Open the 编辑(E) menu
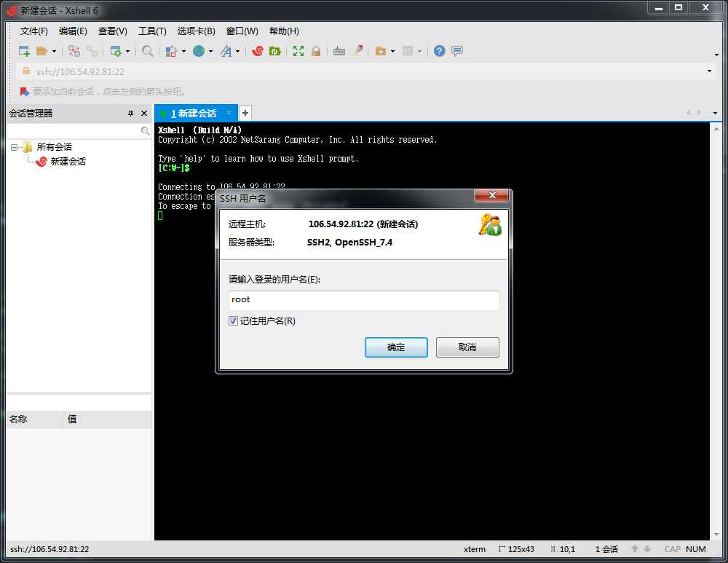This screenshot has height=563, width=728. tap(73, 31)
